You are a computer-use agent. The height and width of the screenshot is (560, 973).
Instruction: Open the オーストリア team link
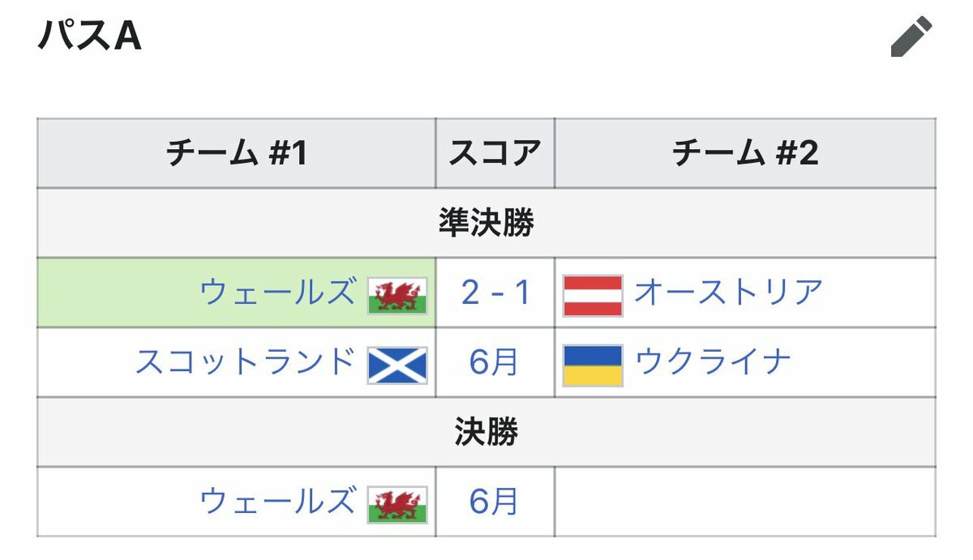coord(728,293)
